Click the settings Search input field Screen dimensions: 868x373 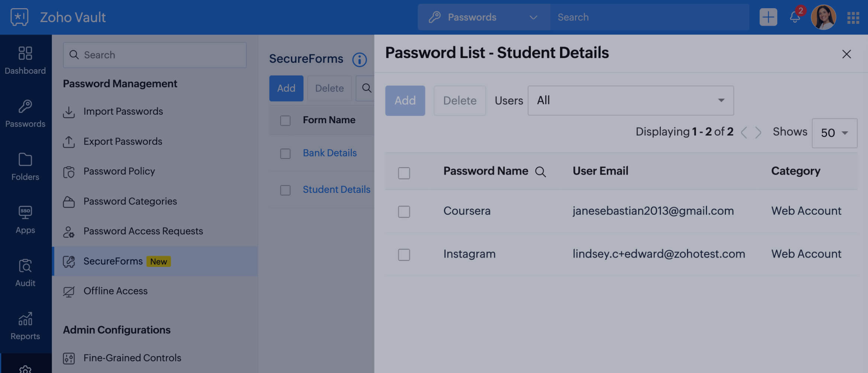[x=155, y=55]
